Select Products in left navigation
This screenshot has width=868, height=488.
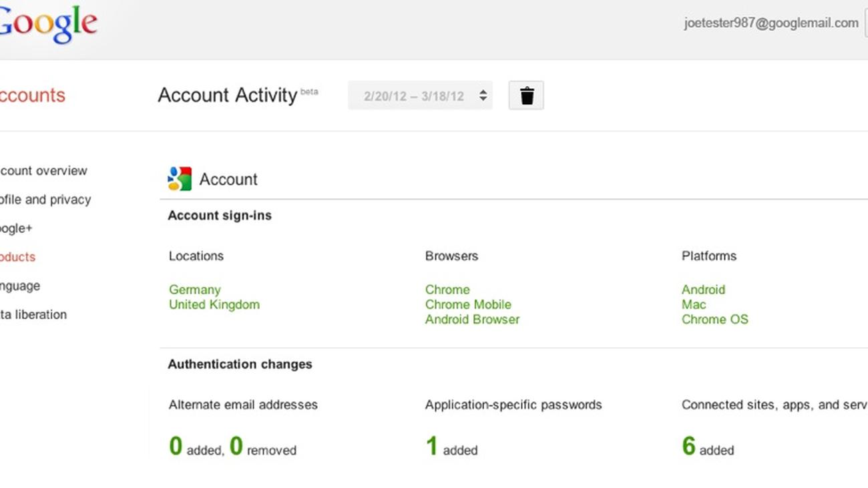point(18,257)
